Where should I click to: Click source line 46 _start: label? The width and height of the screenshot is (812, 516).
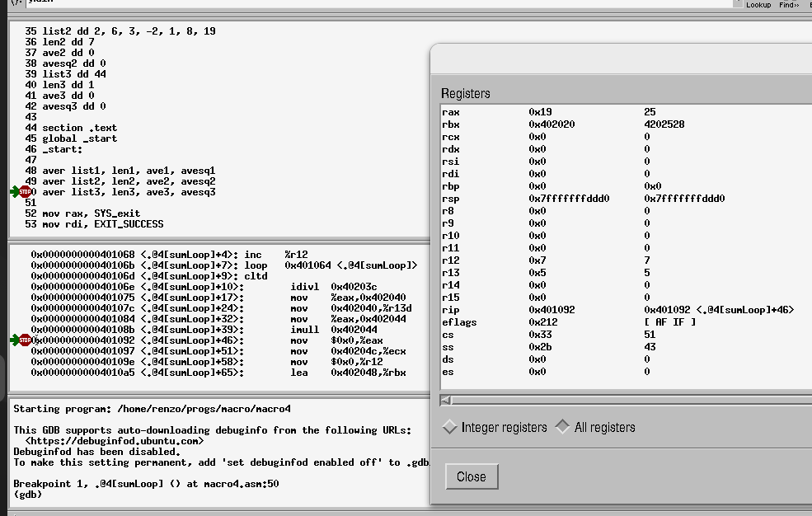[54, 149]
